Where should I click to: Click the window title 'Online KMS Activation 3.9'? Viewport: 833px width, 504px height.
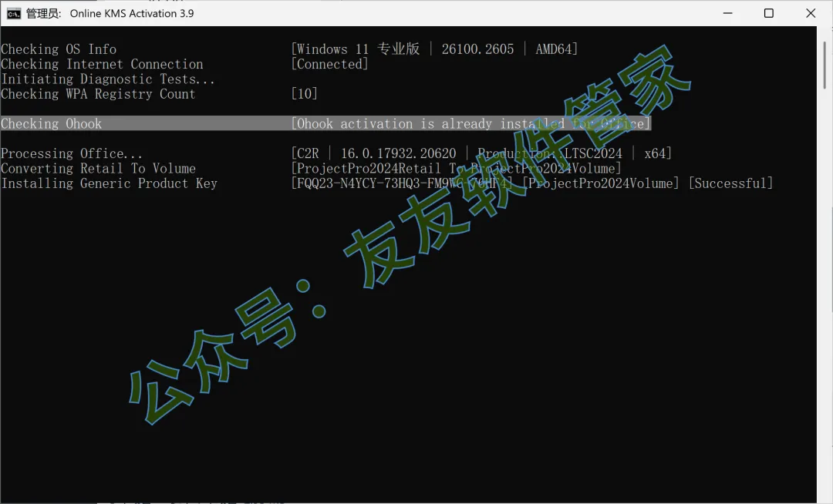coord(132,13)
